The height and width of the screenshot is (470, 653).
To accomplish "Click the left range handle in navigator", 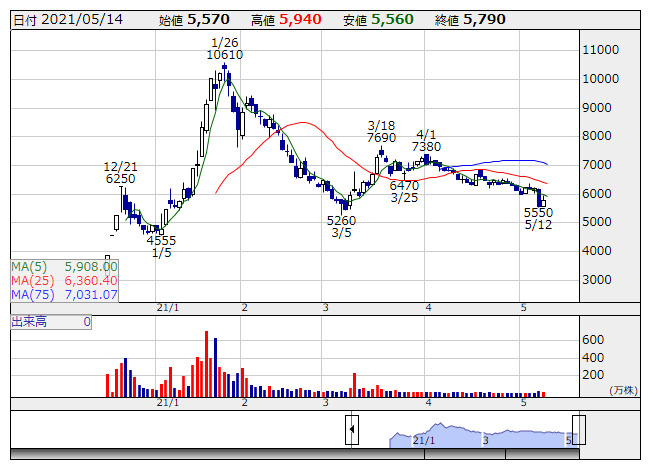I will (352, 429).
